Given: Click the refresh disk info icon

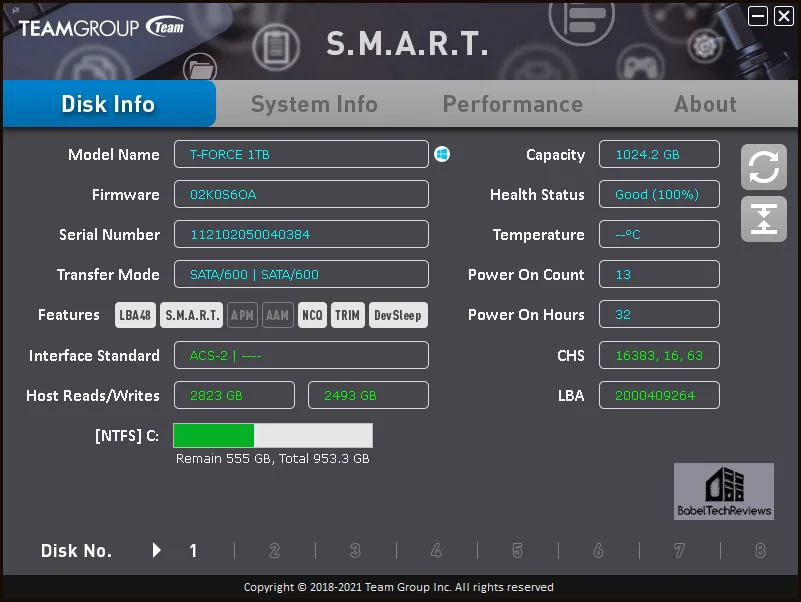Looking at the screenshot, I should 764,167.
